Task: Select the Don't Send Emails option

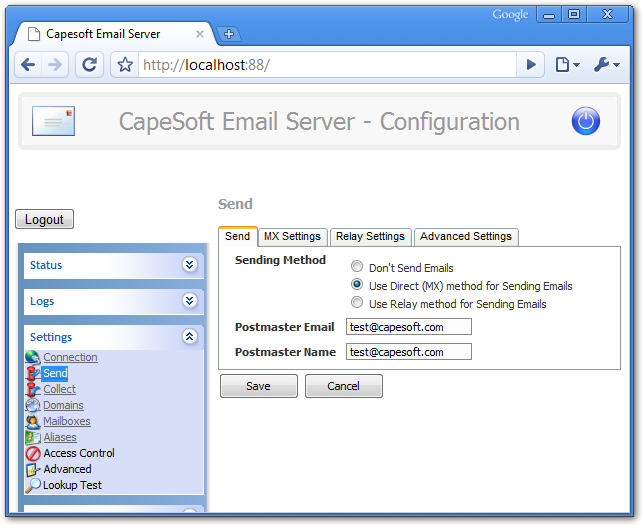Action: click(x=357, y=268)
